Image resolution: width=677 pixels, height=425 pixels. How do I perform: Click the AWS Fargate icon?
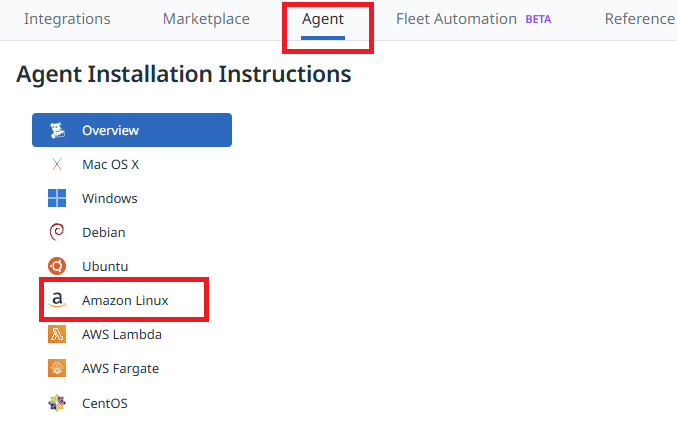pyautogui.click(x=57, y=368)
